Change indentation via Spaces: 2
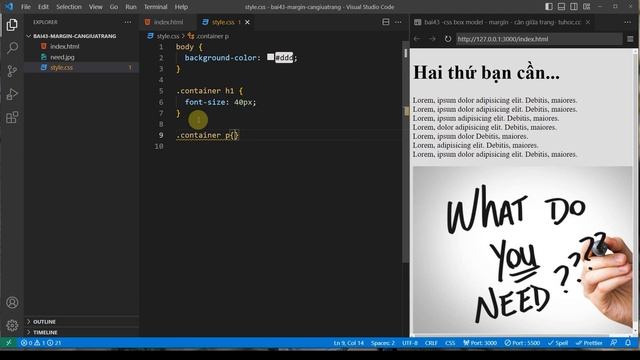Screen dimensions: 640x360 382,343
